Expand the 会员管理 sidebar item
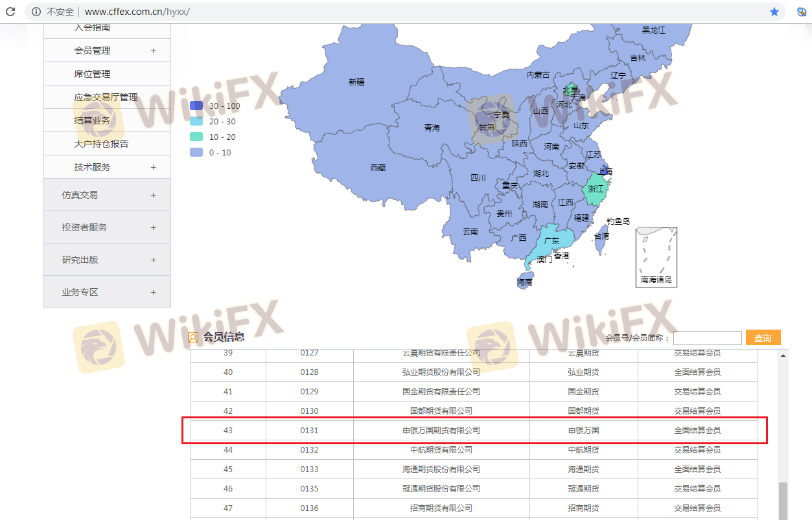Viewport: 812px width, 520px height. click(153, 51)
